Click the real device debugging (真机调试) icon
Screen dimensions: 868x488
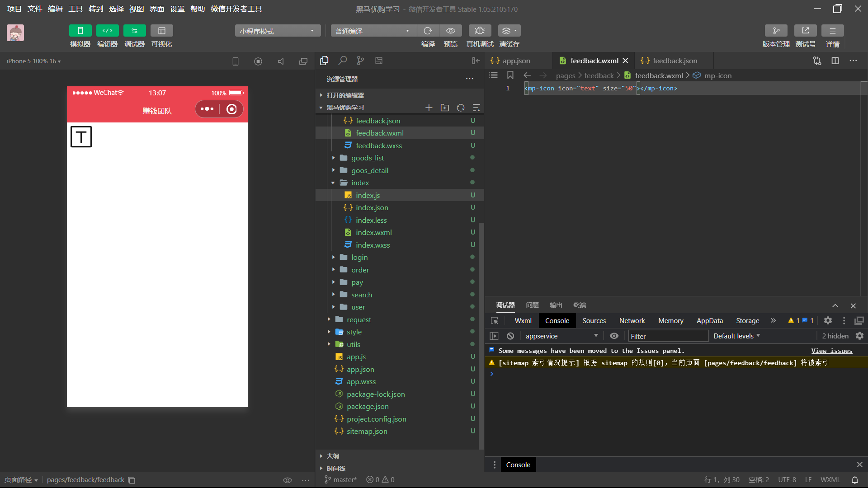pos(480,31)
